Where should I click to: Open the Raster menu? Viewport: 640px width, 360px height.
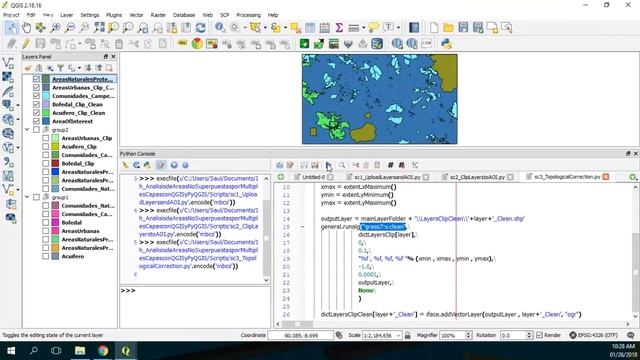(158, 15)
